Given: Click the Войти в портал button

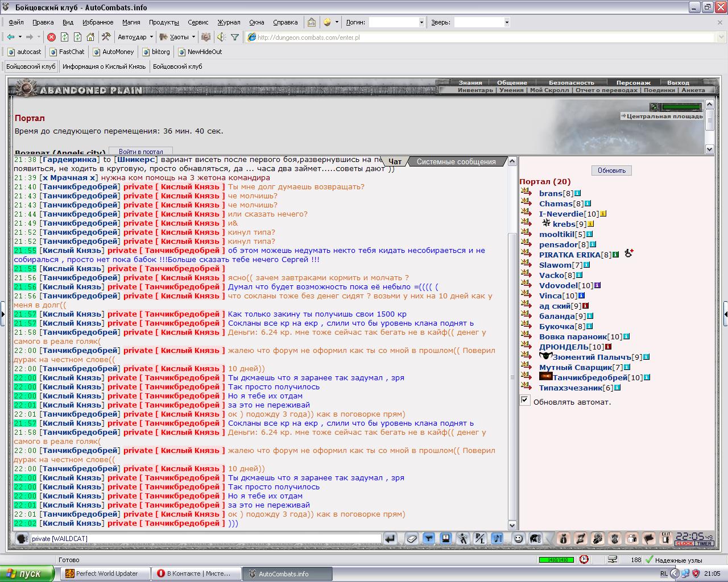Looking at the screenshot, I should pyautogui.click(x=141, y=152).
